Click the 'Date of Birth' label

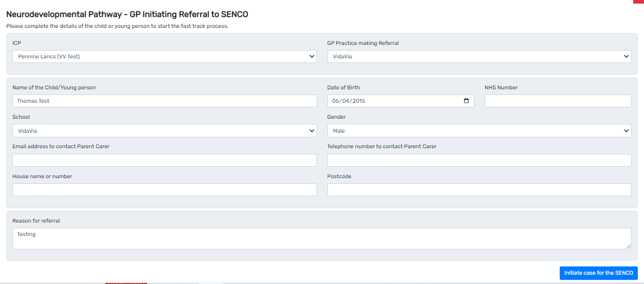pyautogui.click(x=343, y=87)
